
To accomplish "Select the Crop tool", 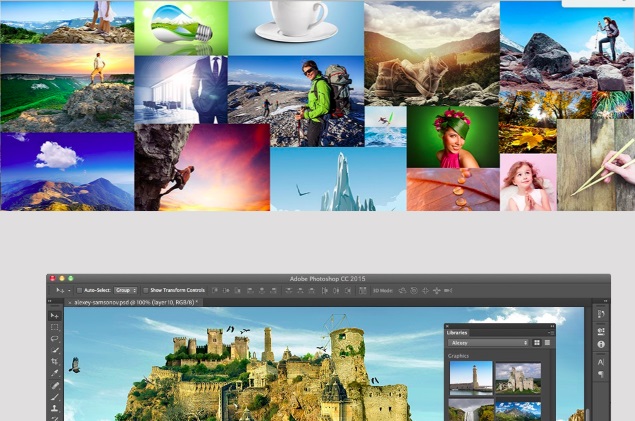I will [x=55, y=362].
